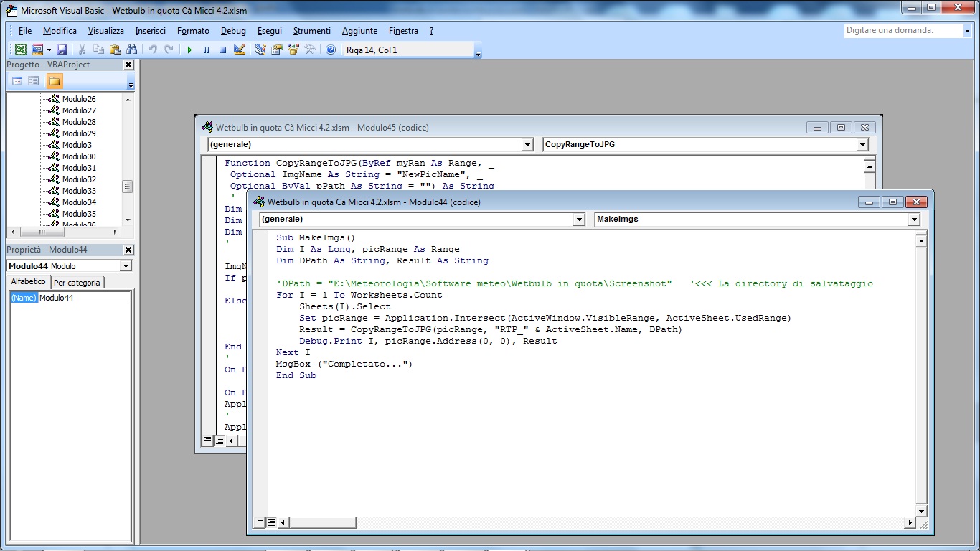Open the Inserisci menu
Image resolution: width=980 pixels, height=551 pixels.
tap(151, 31)
